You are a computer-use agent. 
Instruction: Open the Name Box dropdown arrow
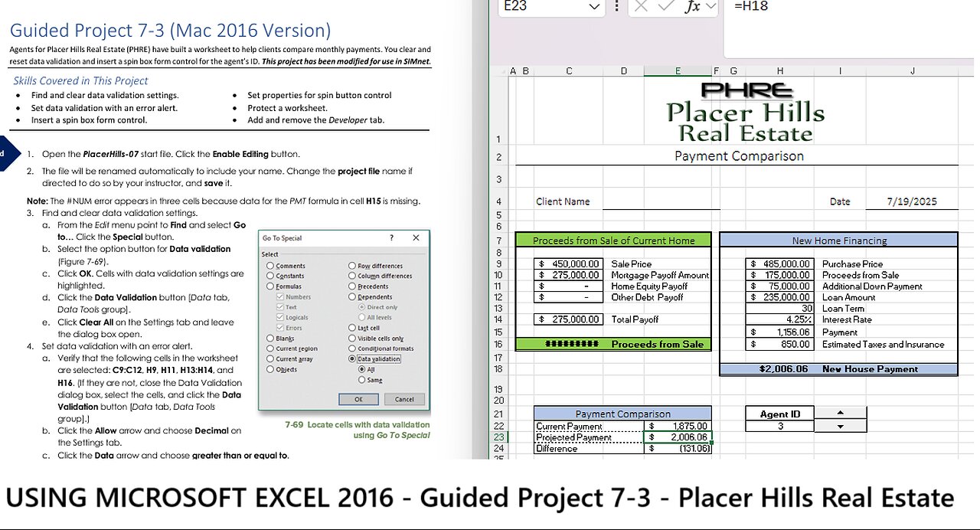pyautogui.click(x=595, y=7)
